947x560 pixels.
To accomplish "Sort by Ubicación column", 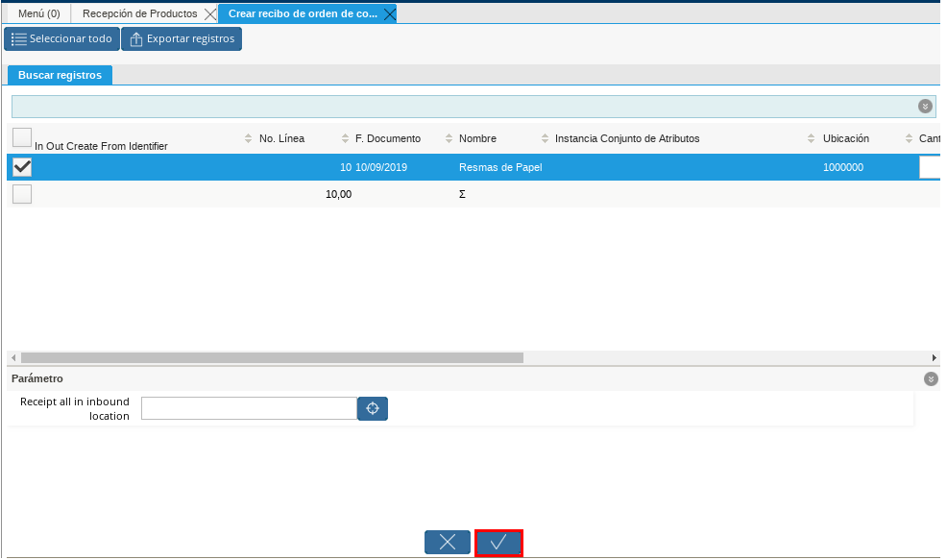I will point(845,138).
